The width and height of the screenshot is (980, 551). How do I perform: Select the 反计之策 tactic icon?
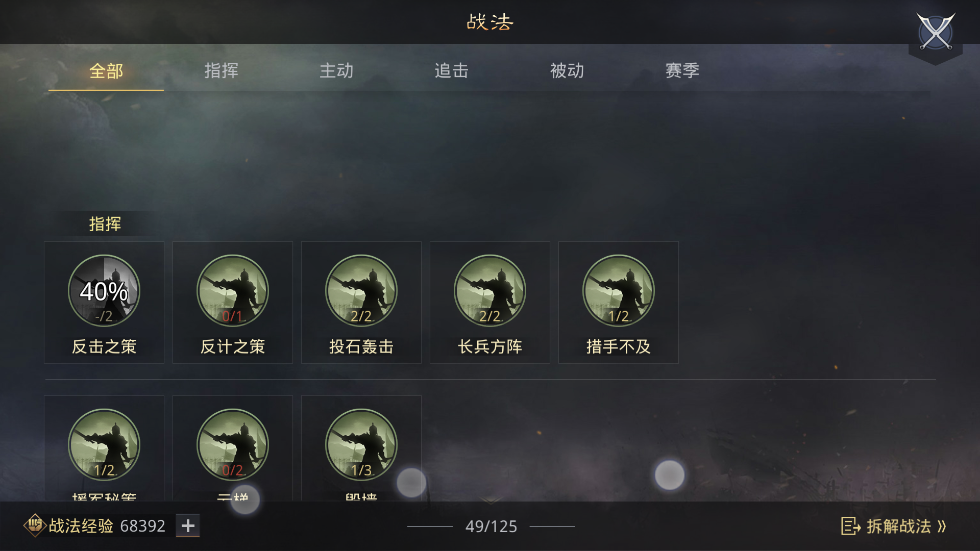(x=233, y=291)
